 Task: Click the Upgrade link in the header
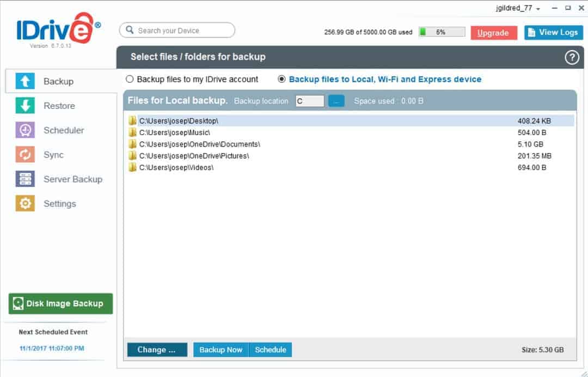pos(493,33)
